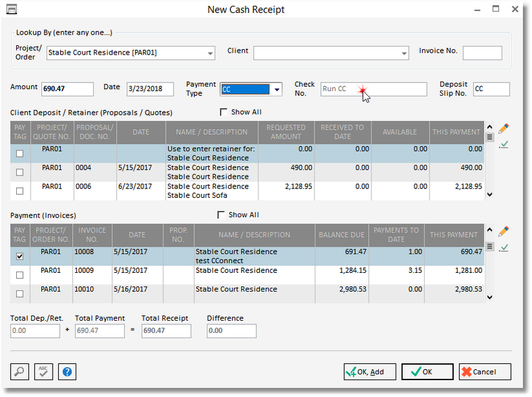Viewport: 532px width, 397px height.
Task: Toggle Show All for Client Deposit / Retainer
Action: pyautogui.click(x=223, y=112)
